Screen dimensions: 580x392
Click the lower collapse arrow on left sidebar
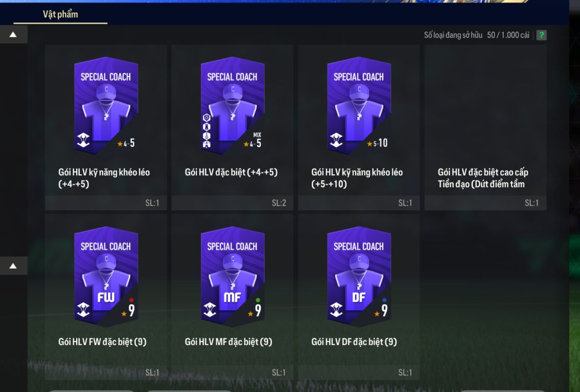13,266
